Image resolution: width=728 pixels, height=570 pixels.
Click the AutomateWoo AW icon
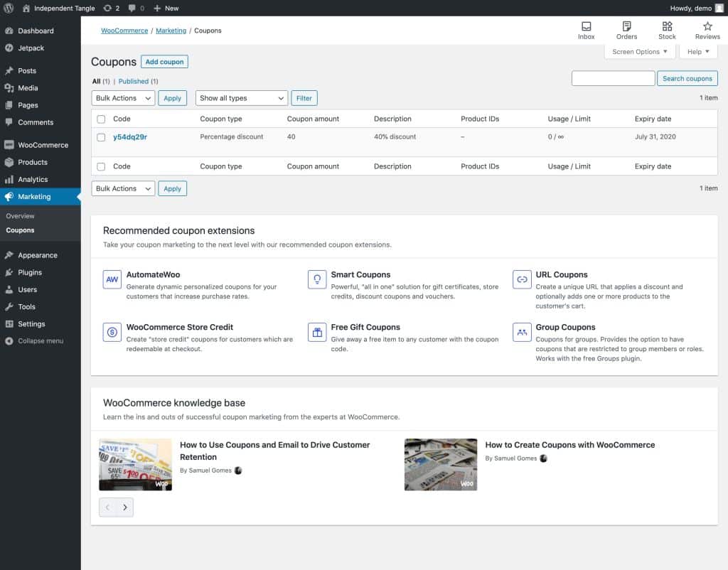[112, 279]
